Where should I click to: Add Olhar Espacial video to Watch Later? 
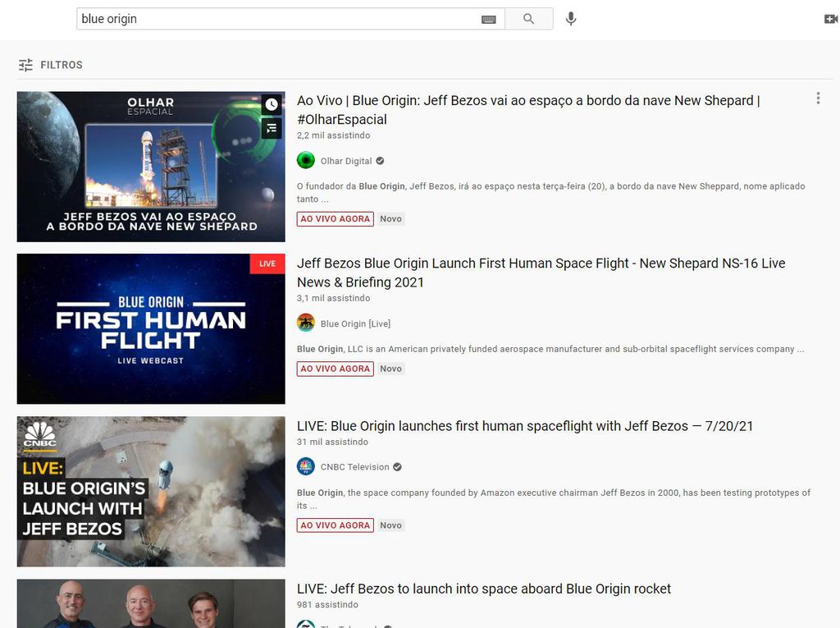pyautogui.click(x=272, y=104)
